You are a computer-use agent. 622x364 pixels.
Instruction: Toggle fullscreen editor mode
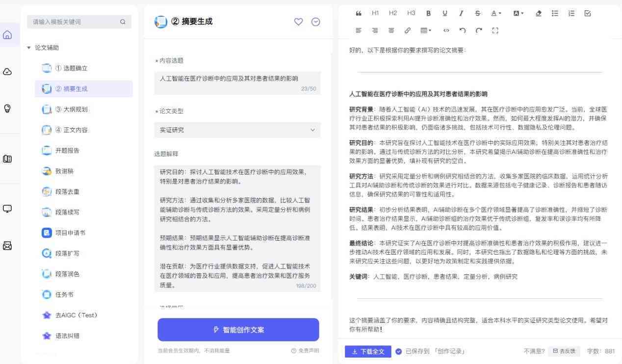pos(495,30)
